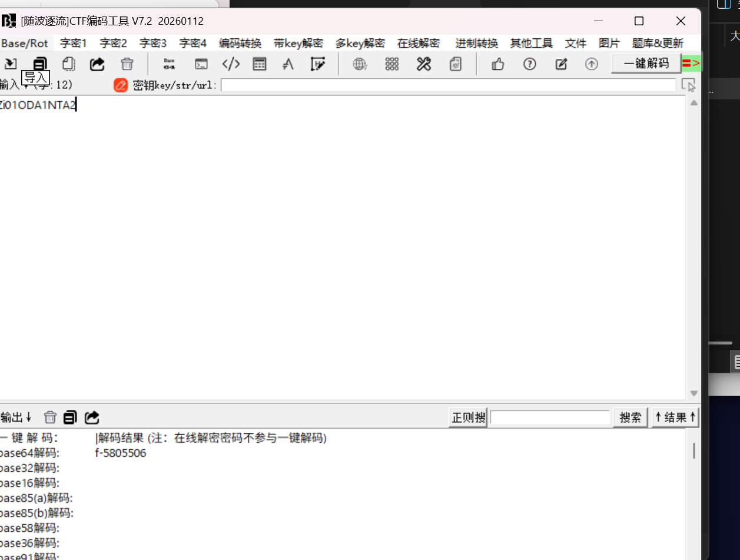740x560 pixels.
Task: Open the 进制转换 menu
Action: click(x=477, y=43)
